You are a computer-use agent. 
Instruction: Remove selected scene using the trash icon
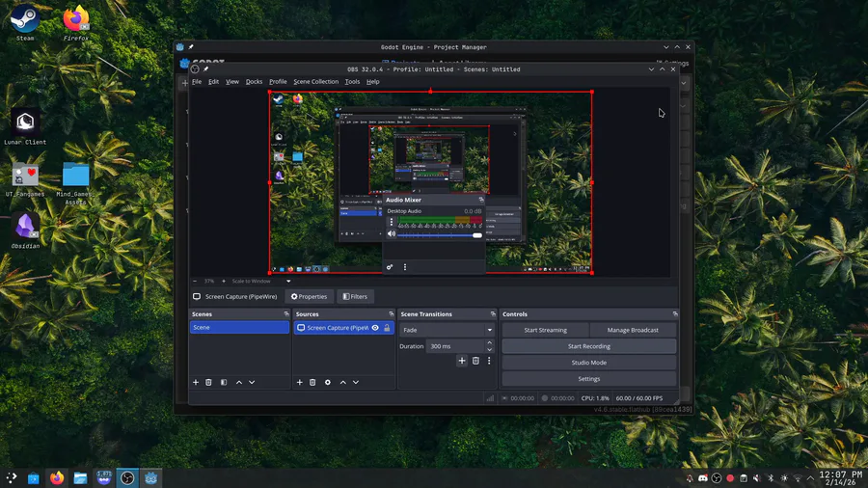(208, 382)
